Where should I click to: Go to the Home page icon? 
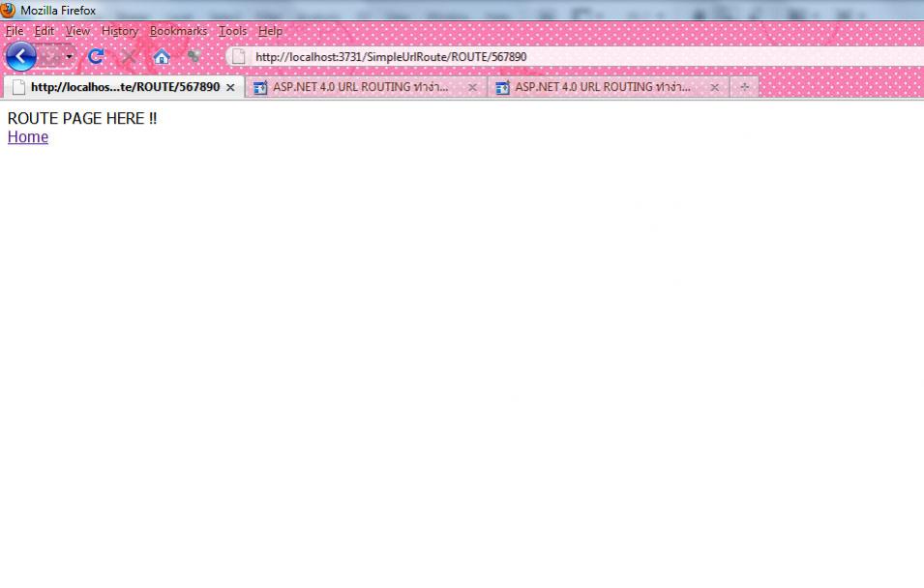tap(162, 56)
